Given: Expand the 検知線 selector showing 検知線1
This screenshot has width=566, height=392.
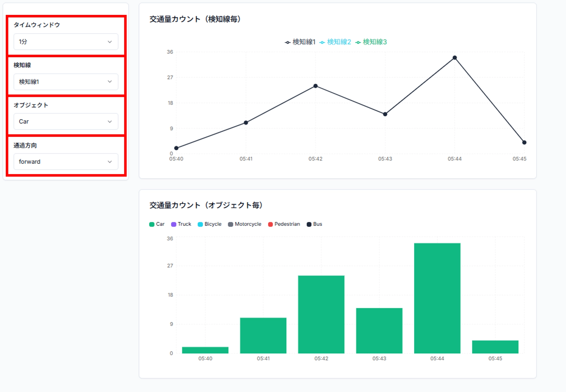Looking at the screenshot, I should click(x=66, y=82).
